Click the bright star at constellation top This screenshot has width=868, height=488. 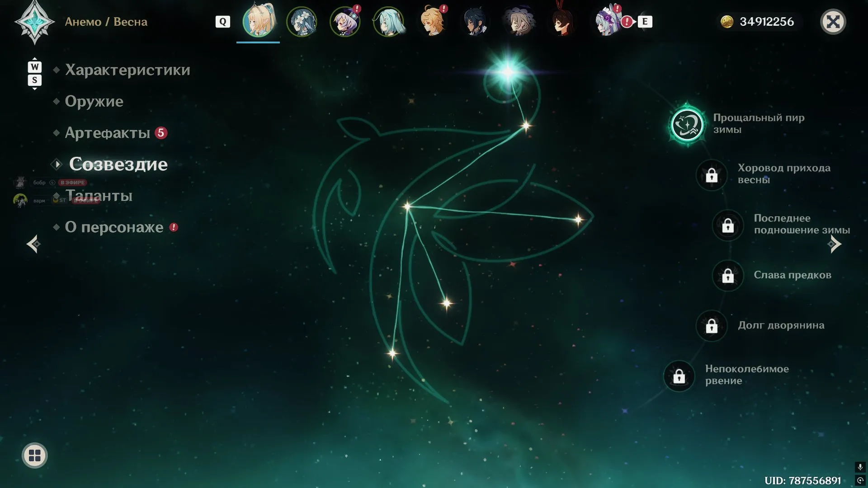coord(508,72)
